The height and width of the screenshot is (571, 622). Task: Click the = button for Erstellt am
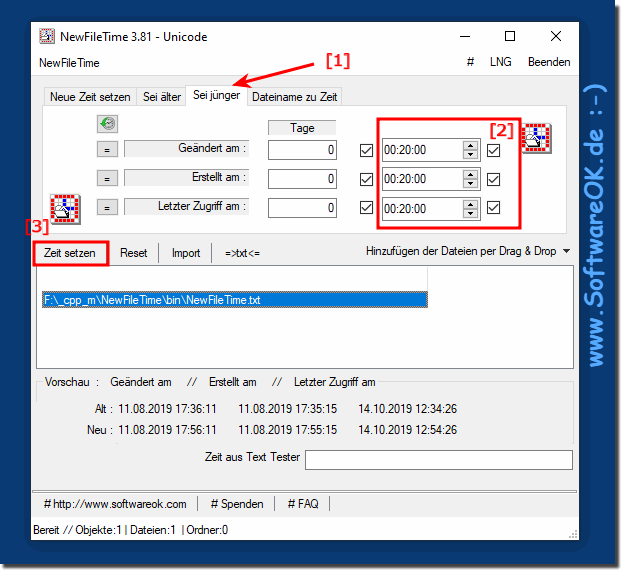click(x=107, y=178)
